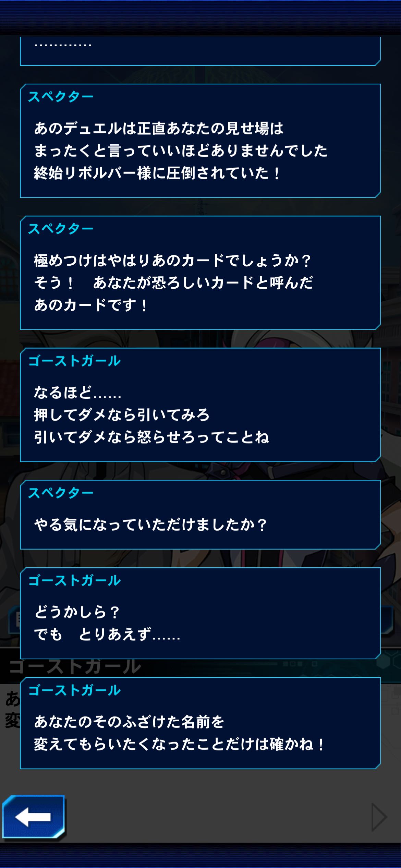
Task: Tap the スペクター name above やる気 message
Action: [61, 493]
